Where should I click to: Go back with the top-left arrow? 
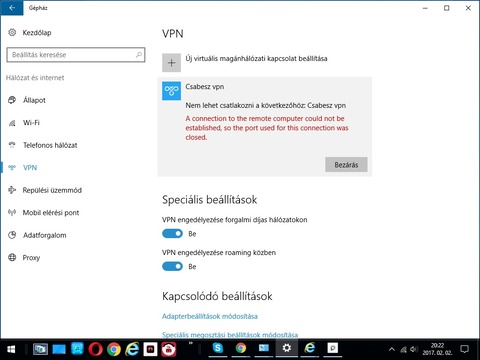[x=12, y=8]
